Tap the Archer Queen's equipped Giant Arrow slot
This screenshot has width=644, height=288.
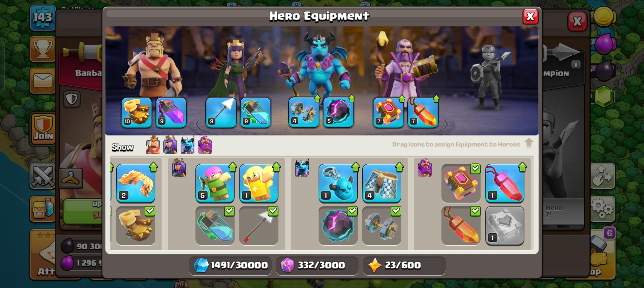(x=221, y=113)
